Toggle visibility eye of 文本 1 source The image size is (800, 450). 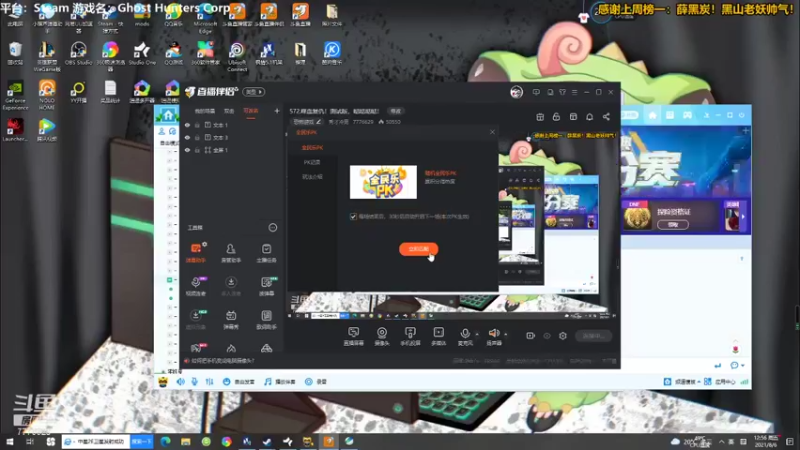187,125
